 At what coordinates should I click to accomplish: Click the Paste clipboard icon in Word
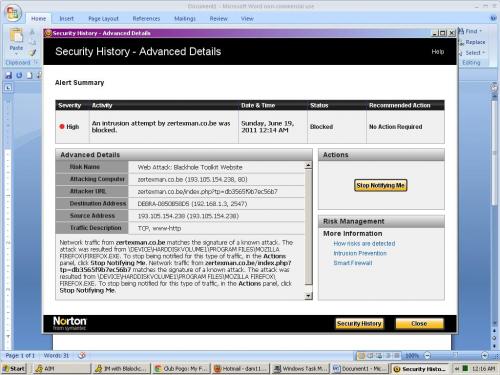[x=16, y=36]
